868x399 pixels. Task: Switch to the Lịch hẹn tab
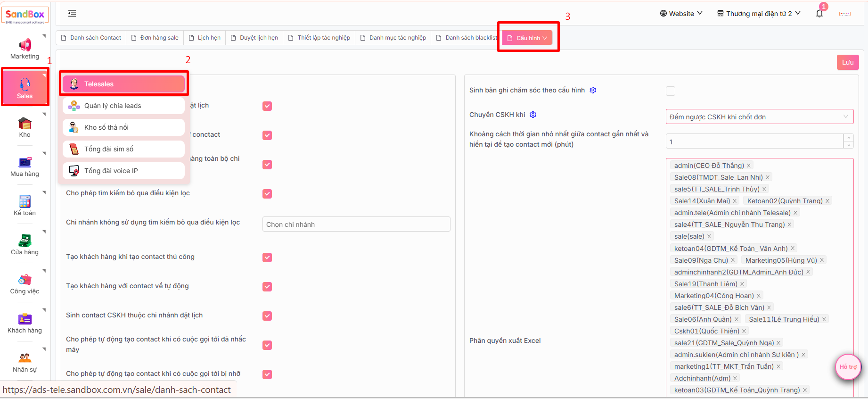[x=205, y=38]
